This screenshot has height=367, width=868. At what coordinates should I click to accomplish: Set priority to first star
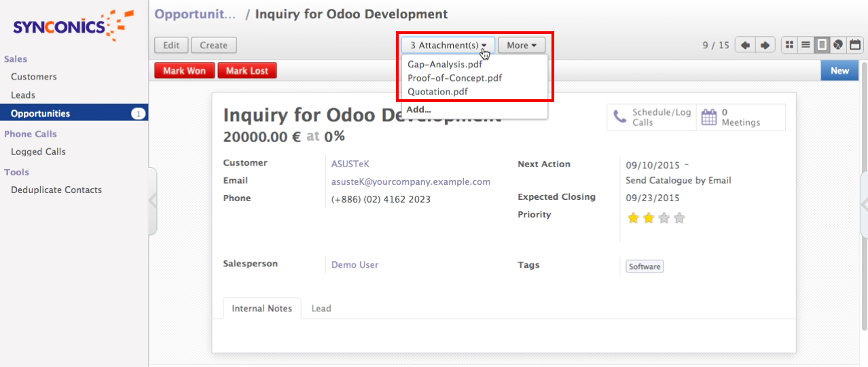tap(633, 218)
